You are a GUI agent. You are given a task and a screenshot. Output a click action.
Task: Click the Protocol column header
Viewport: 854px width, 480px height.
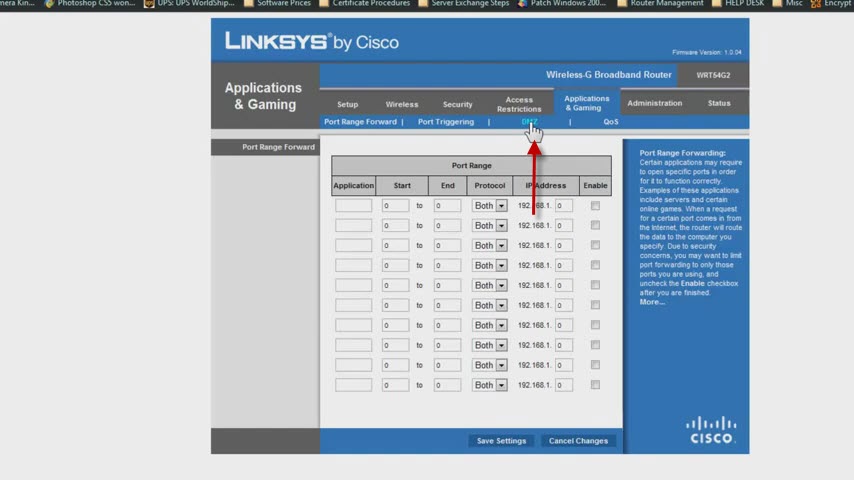pyautogui.click(x=490, y=185)
